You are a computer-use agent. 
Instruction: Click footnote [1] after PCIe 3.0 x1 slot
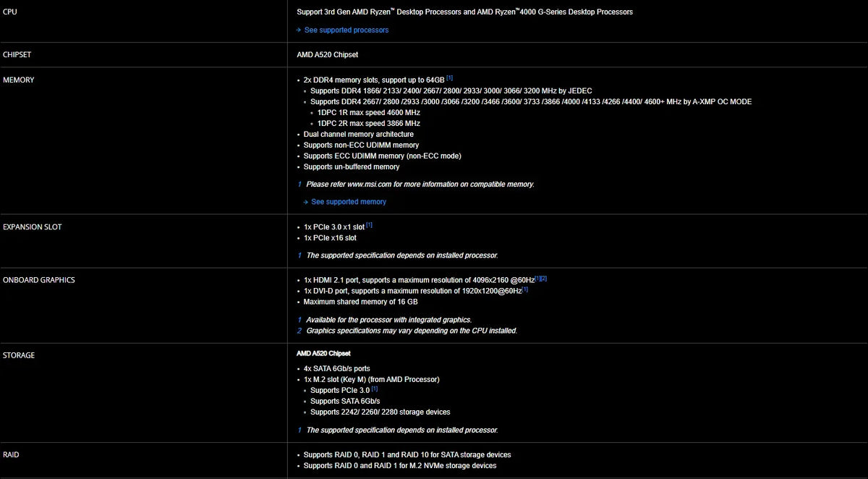[369, 224]
